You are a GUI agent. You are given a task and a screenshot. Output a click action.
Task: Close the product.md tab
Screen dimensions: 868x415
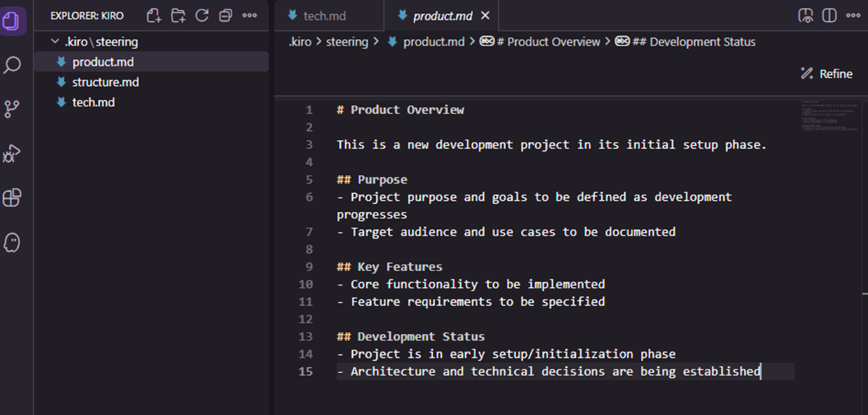pos(485,15)
